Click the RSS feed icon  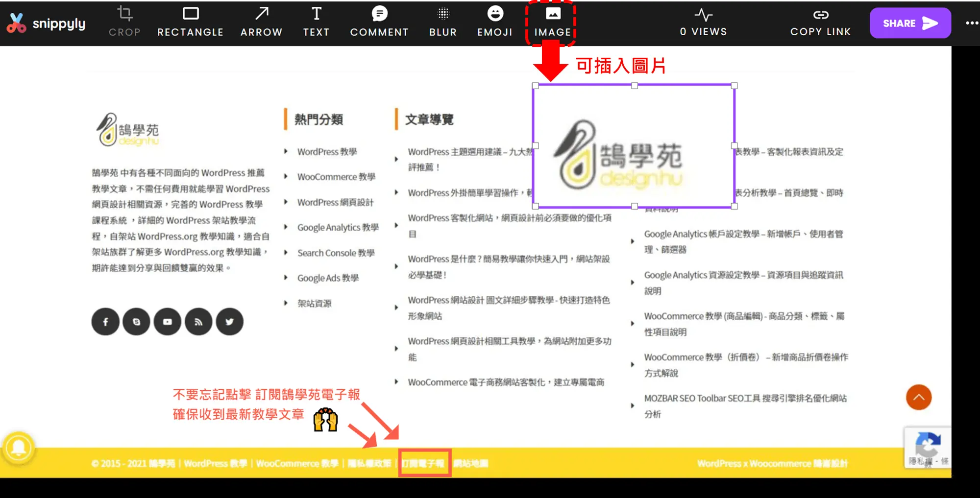[198, 322]
